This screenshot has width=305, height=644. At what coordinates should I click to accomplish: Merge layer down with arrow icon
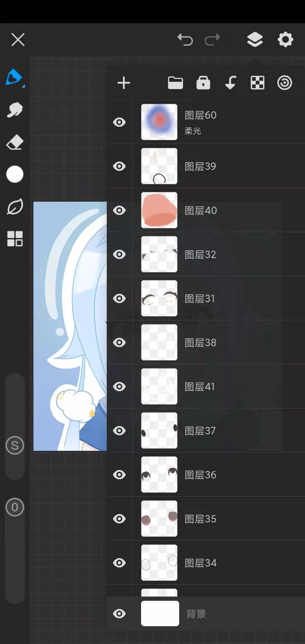coord(230,83)
